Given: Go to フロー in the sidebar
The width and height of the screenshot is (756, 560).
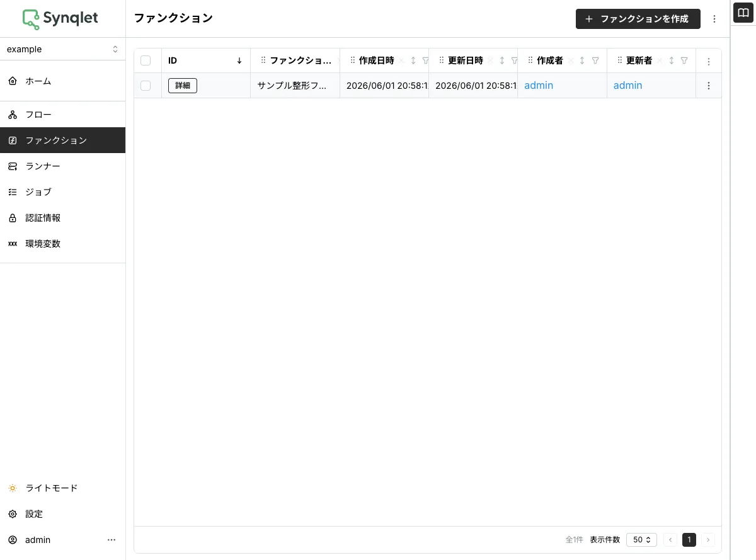Looking at the screenshot, I should pyautogui.click(x=62, y=115).
